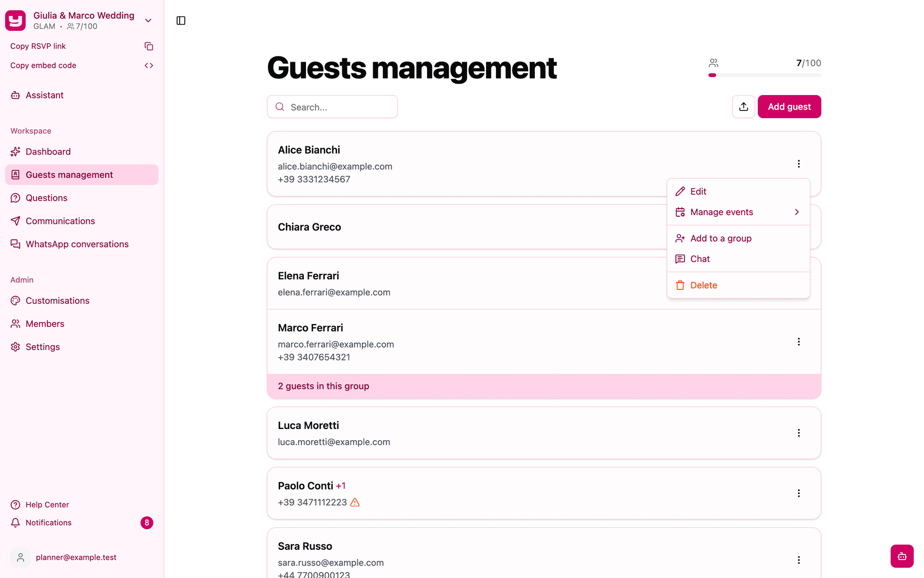Screen dimensions: 924x578
Task: Click the warning icon beside Paolo's phone
Action: [x=355, y=502]
